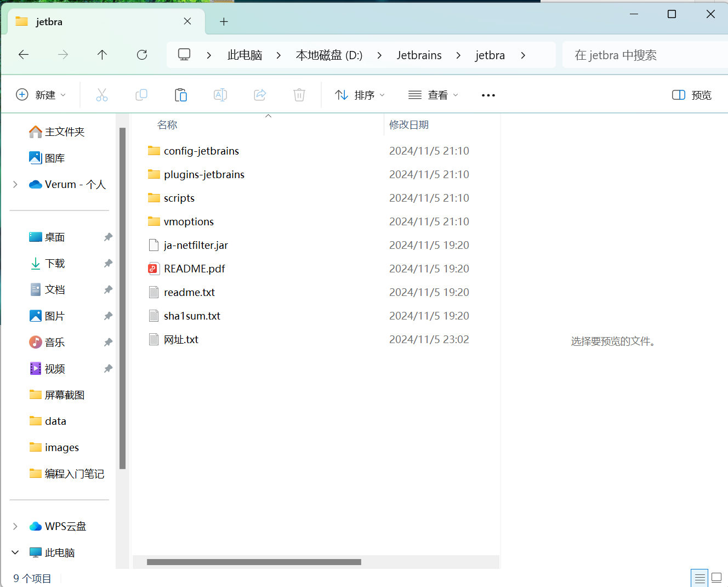Sort by 修改日期 column header

(x=409, y=125)
